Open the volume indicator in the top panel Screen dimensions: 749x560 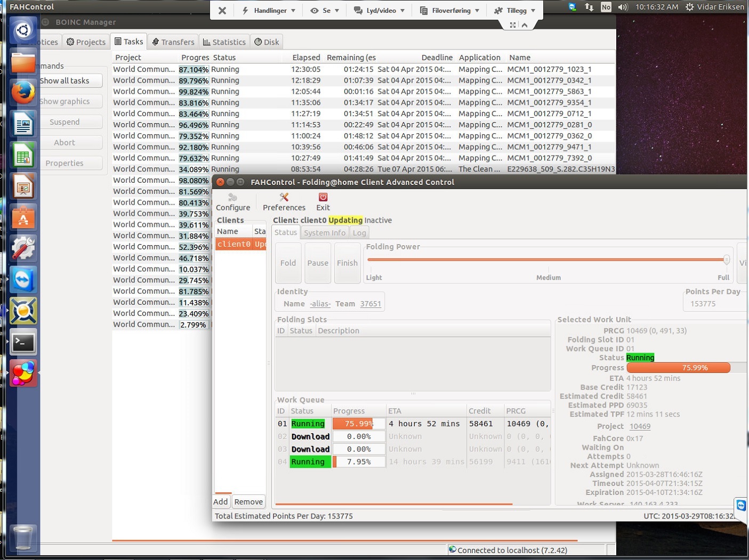(x=623, y=7)
